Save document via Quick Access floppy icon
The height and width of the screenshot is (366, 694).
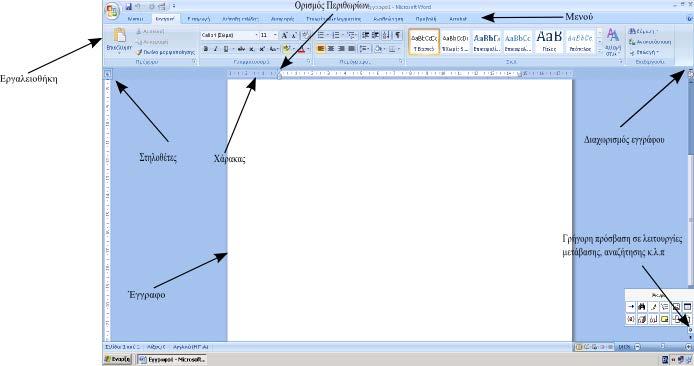tap(129, 6)
